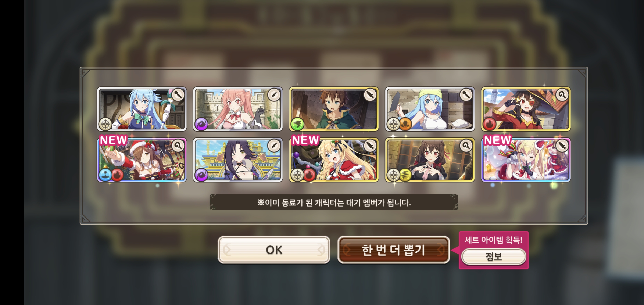644x305 pixels.
Task: Click the orange earth icon on bandana Aqua card
Action: 405,124
